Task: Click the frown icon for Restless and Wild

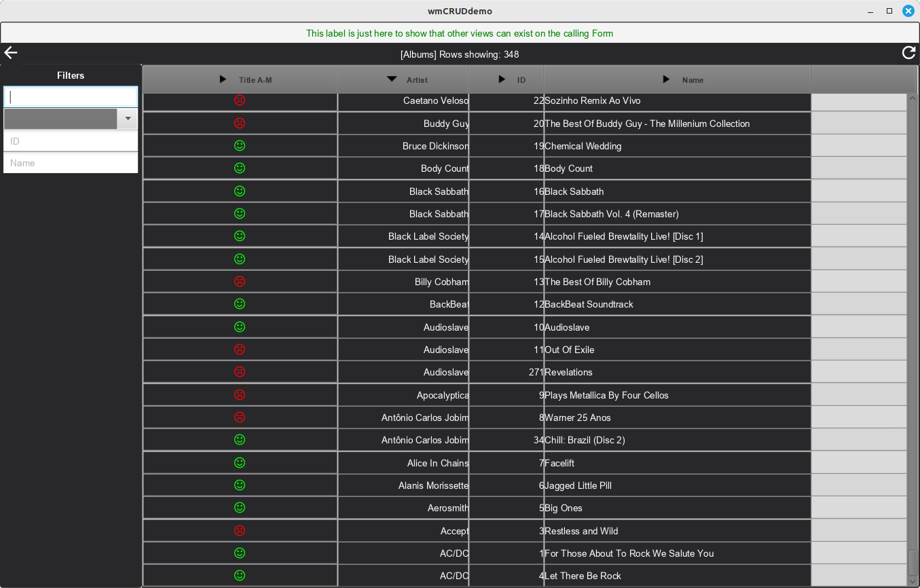Action: tap(240, 531)
